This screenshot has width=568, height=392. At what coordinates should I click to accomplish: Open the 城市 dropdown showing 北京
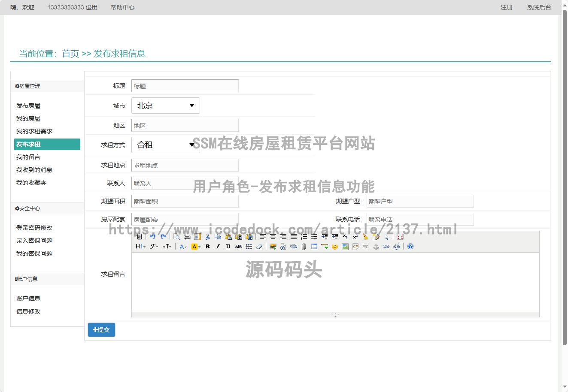[x=166, y=106]
